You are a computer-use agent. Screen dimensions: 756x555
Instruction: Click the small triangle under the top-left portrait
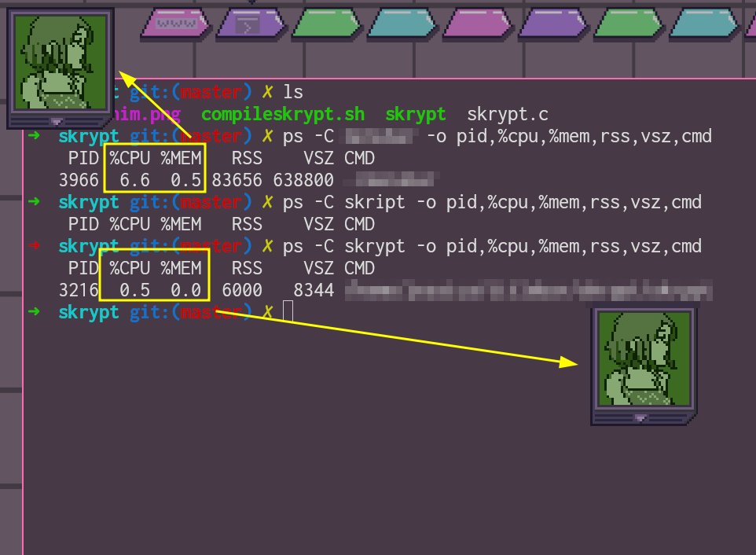click(x=57, y=120)
